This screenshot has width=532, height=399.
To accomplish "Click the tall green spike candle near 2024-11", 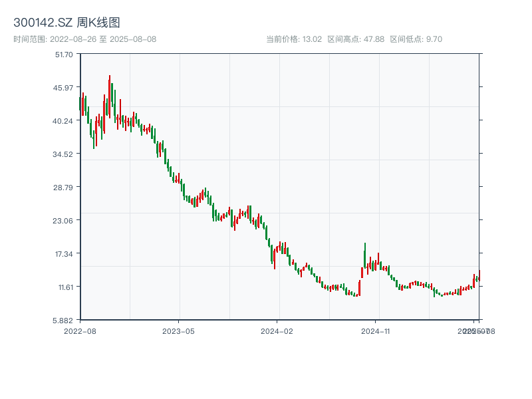I will coord(364,256).
